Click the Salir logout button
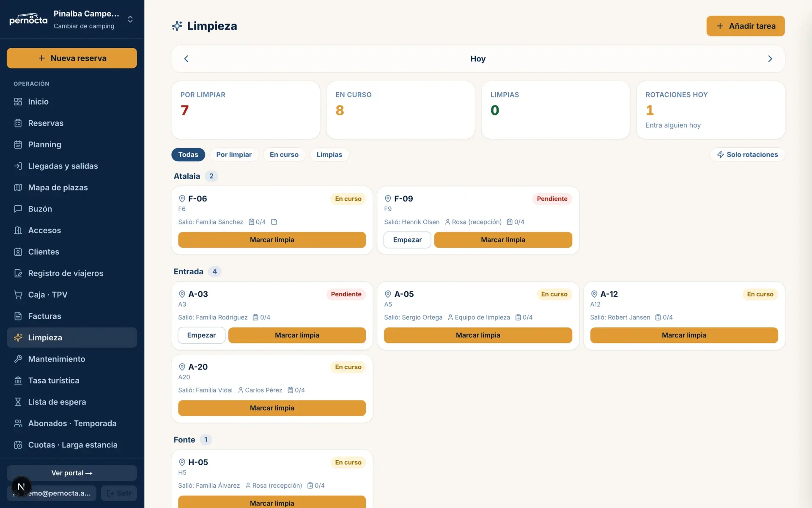The width and height of the screenshot is (812, 508). click(x=119, y=493)
